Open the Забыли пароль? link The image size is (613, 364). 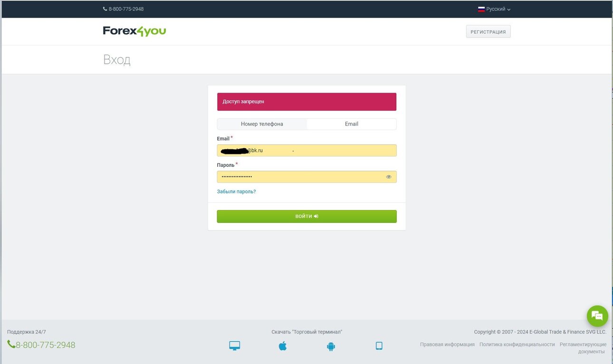(236, 192)
